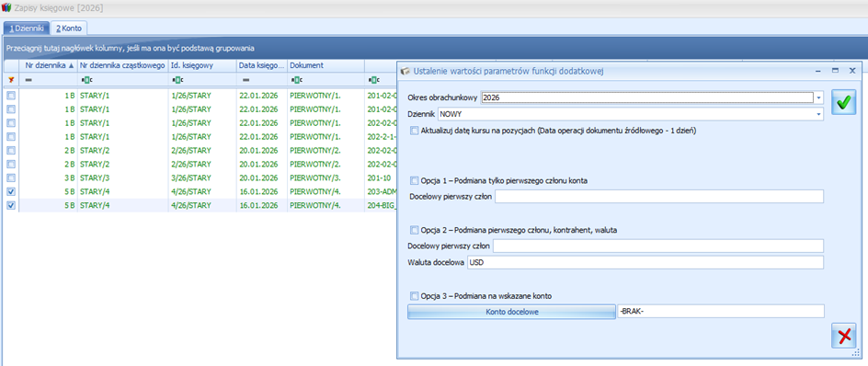Select the cell 3/26/STARY
This screenshot has width=868, height=366.
point(202,177)
